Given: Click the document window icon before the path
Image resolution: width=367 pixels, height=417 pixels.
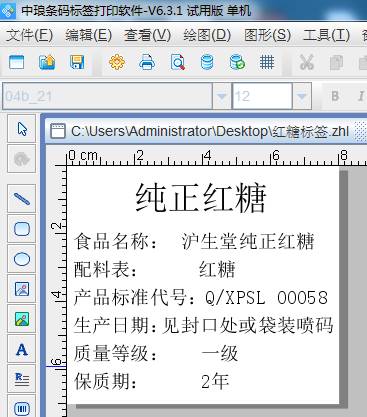Looking at the screenshot, I should [x=58, y=131].
